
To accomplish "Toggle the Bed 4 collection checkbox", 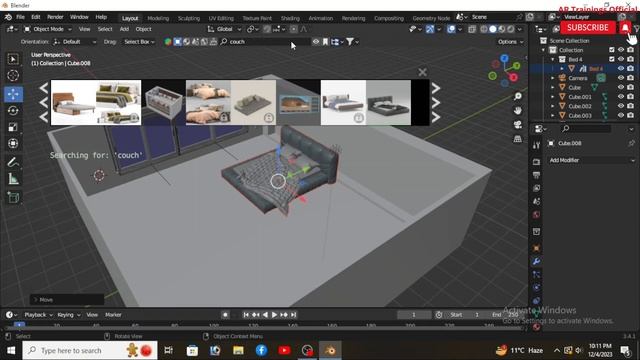I will 611,59.
